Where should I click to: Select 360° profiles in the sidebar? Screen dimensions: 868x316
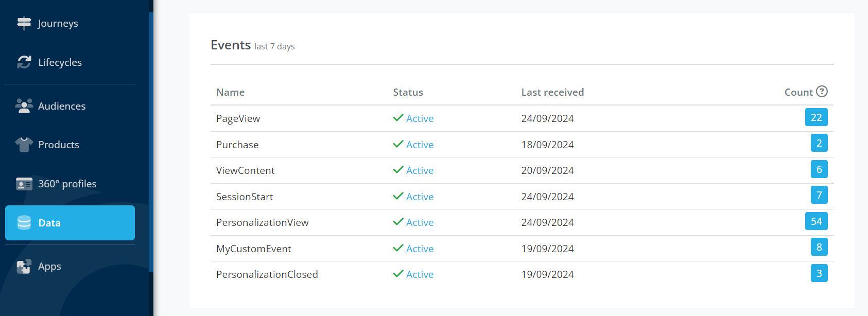(70, 184)
